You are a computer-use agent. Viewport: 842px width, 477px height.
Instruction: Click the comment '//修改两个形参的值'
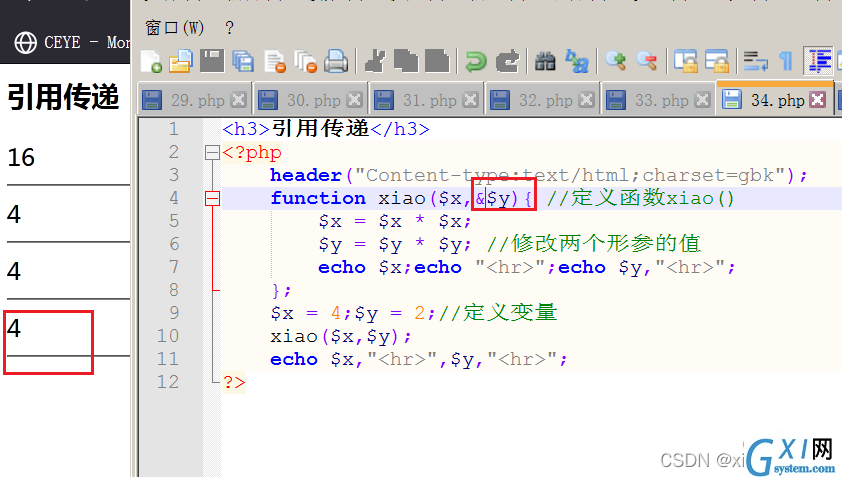(x=593, y=244)
